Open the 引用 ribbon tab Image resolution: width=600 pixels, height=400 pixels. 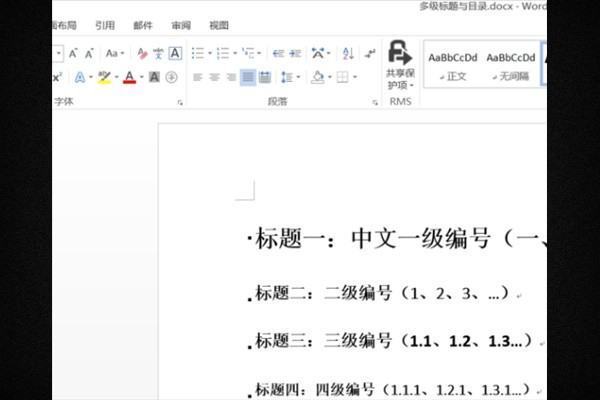point(105,26)
